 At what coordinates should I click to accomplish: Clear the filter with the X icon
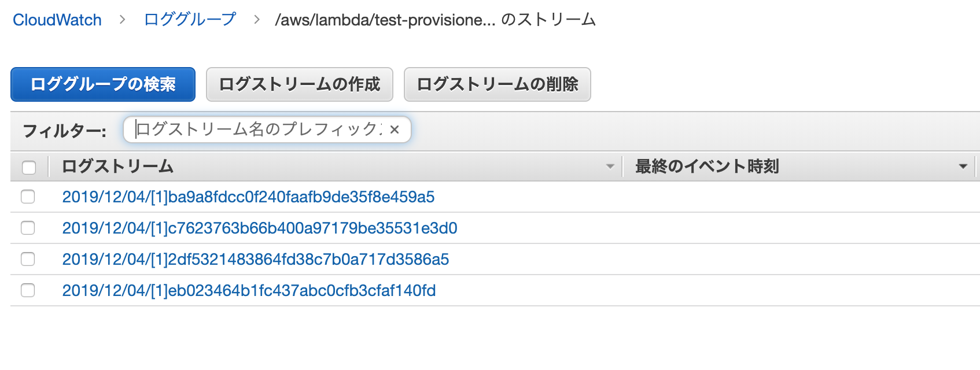pos(395,129)
